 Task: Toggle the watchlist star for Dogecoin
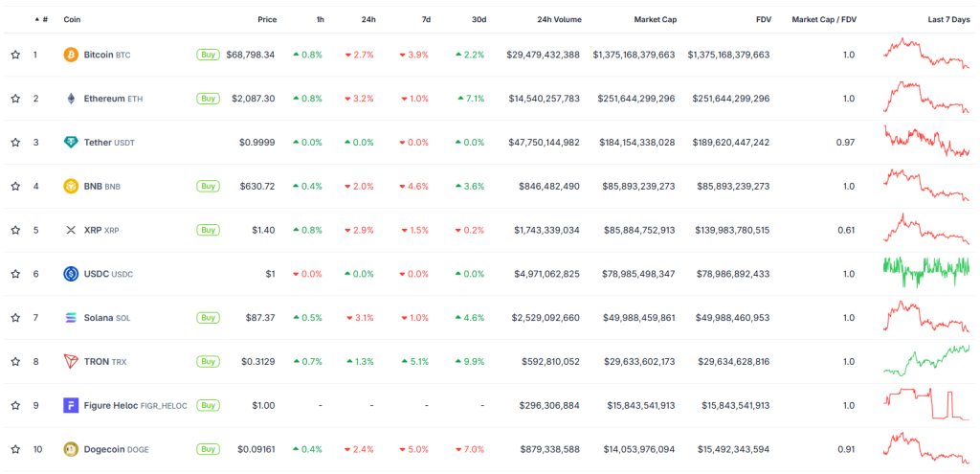(x=15, y=449)
